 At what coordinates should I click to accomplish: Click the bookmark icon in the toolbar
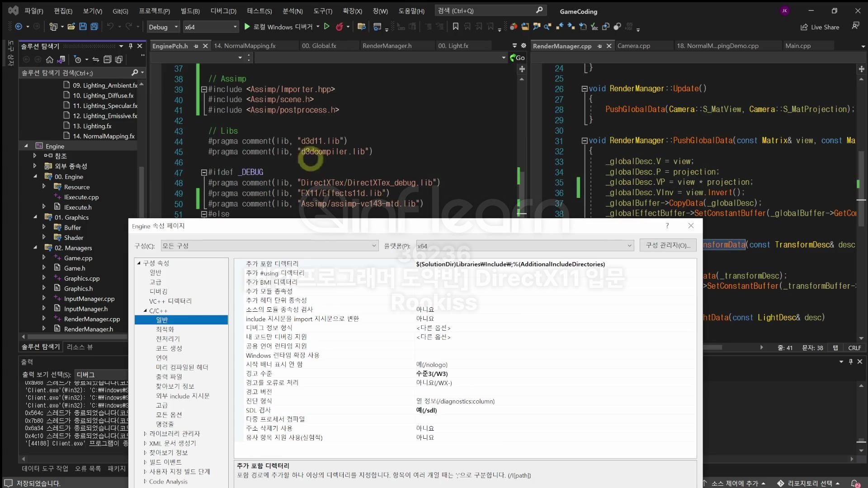point(455,27)
